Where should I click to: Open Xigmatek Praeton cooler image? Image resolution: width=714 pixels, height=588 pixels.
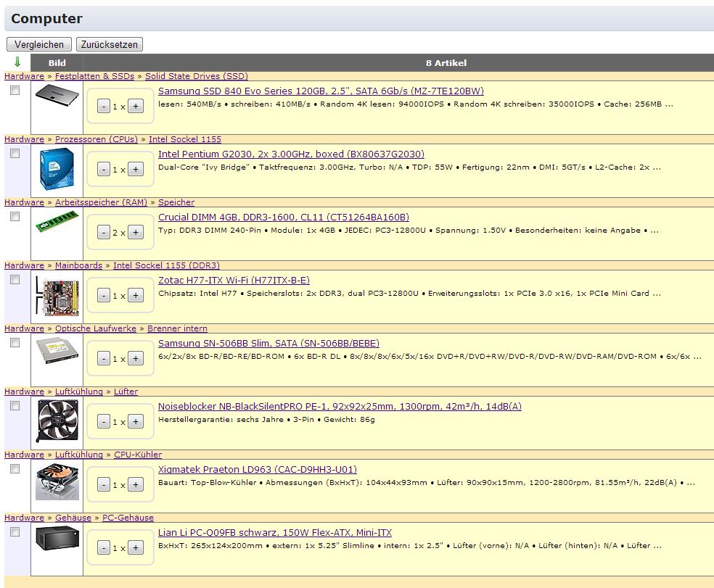click(57, 482)
